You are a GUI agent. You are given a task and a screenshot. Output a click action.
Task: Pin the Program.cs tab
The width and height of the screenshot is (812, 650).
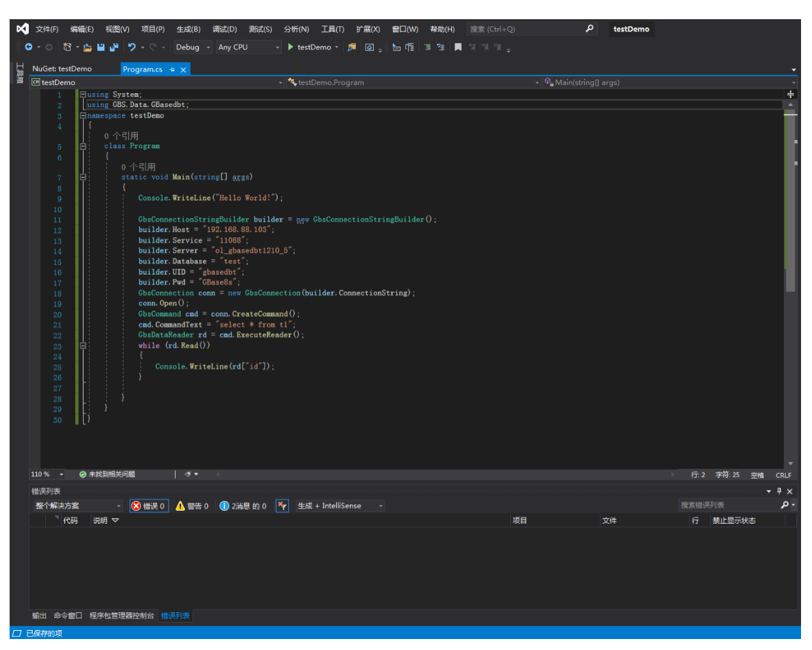click(x=173, y=69)
